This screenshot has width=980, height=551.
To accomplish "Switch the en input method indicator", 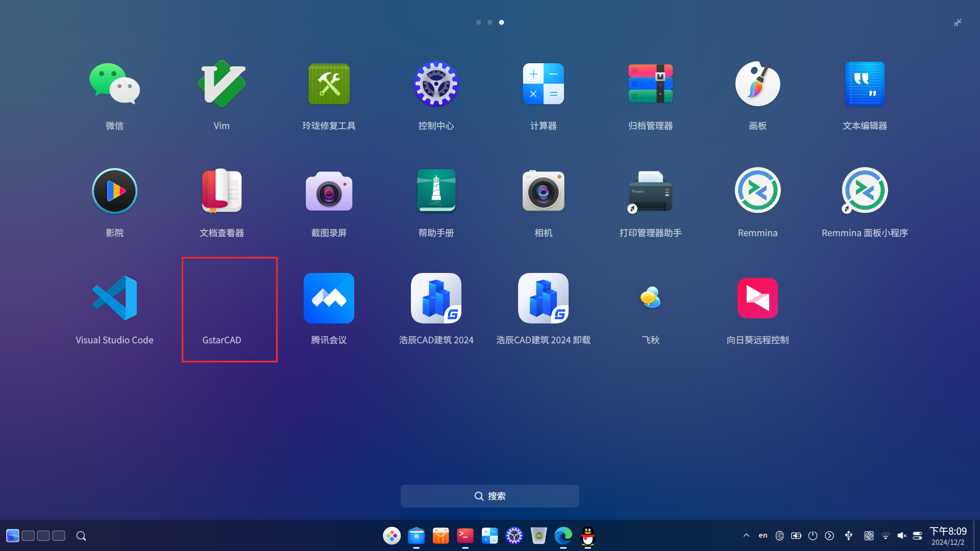I will click(763, 536).
